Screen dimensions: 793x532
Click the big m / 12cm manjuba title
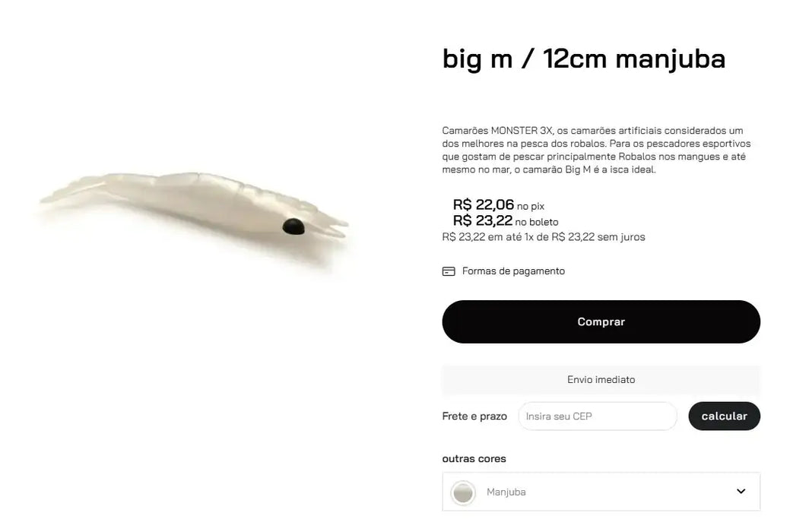[x=584, y=59]
